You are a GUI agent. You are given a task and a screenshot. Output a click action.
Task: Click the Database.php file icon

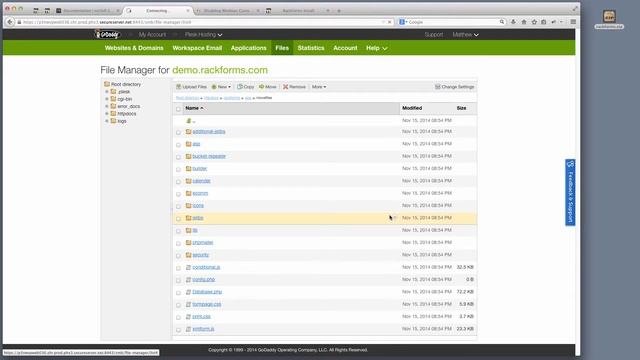(x=189, y=292)
